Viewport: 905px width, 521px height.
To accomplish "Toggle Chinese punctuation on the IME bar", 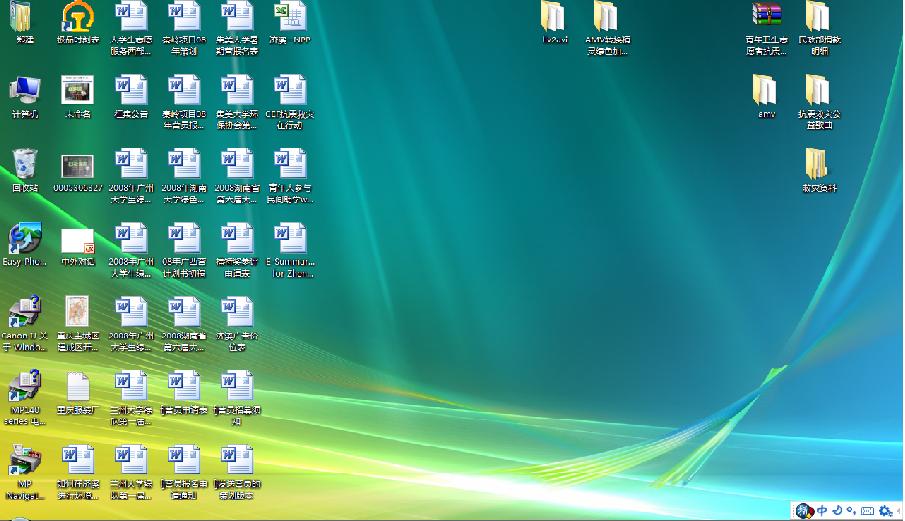I will (x=851, y=511).
